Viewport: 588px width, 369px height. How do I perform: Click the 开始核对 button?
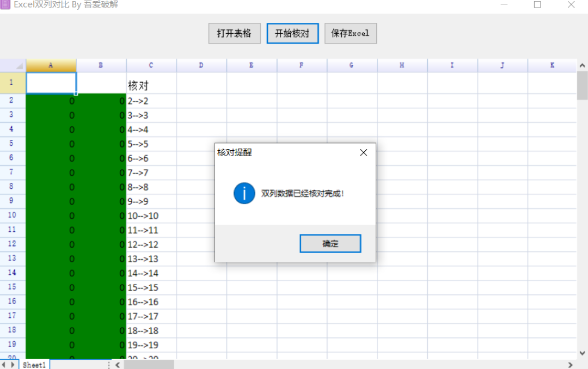tap(292, 33)
